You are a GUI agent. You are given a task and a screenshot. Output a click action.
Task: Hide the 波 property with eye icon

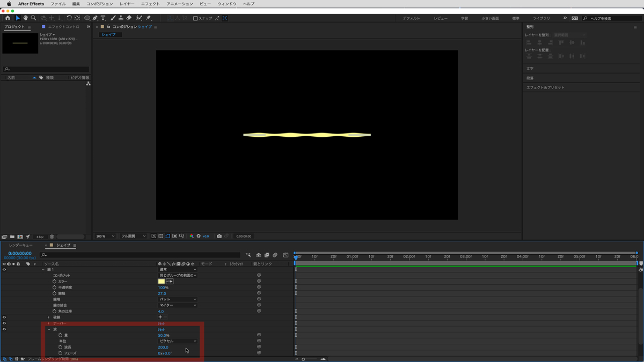[4, 329]
